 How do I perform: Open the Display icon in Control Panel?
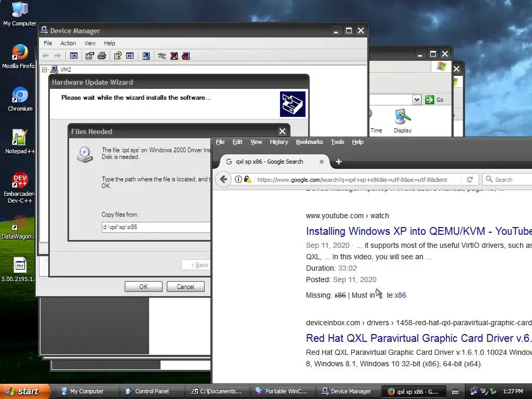point(403,121)
